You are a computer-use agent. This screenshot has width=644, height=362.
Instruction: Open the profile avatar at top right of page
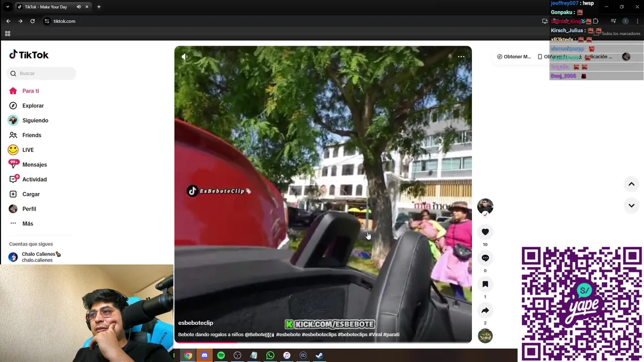click(x=626, y=57)
